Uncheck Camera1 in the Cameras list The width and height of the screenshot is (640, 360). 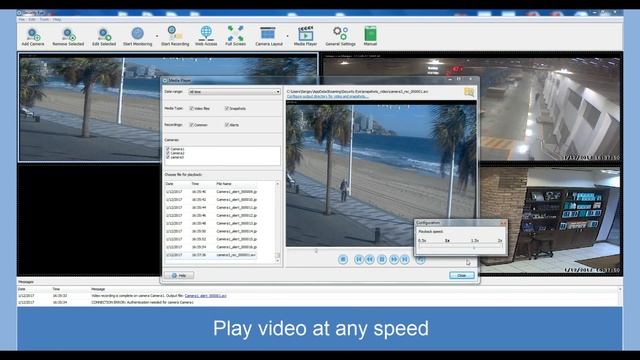[168, 149]
